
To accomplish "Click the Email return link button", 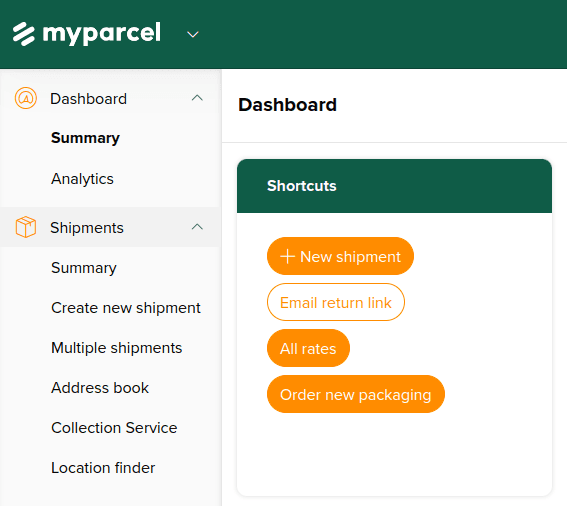I will (x=336, y=302).
